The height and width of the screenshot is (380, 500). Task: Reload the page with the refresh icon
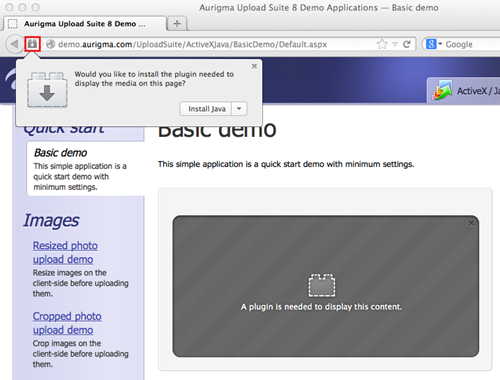407,44
